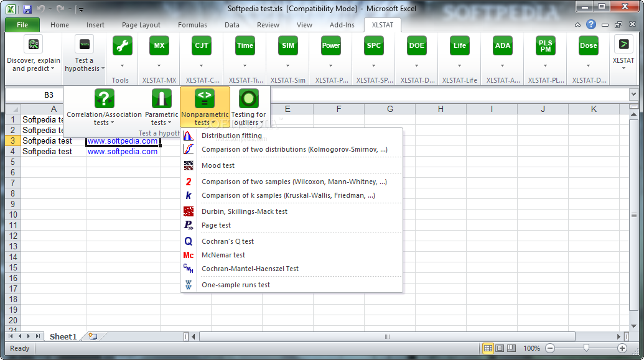Click the XLSTAT green arrow icon
This screenshot has width=644, height=360.
pos(623,44)
